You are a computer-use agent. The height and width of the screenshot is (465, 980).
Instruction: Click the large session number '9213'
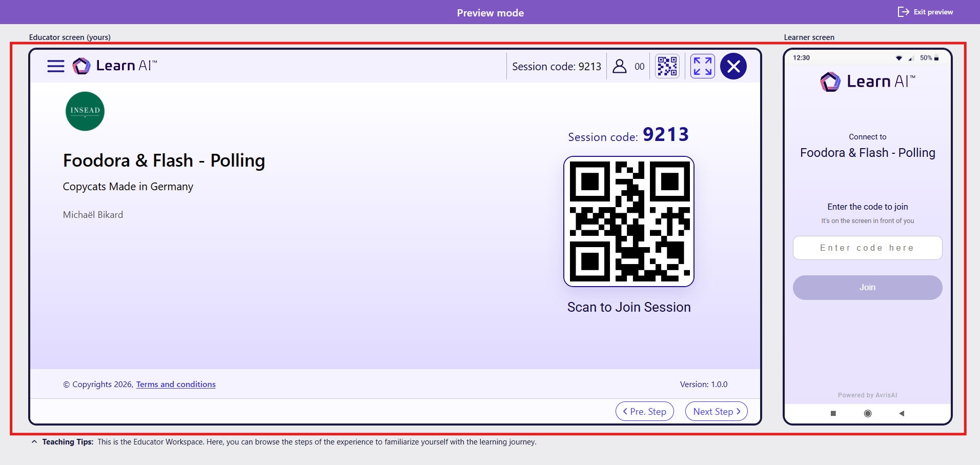pos(666,134)
